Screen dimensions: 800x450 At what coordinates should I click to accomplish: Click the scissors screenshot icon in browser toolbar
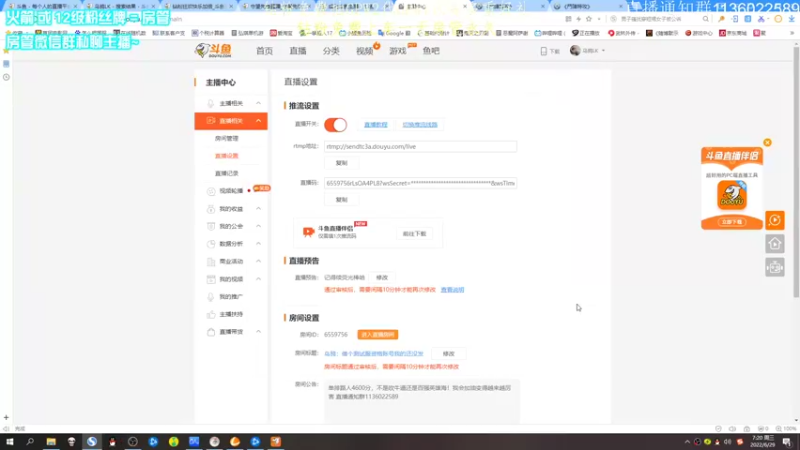[x=761, y=19]
